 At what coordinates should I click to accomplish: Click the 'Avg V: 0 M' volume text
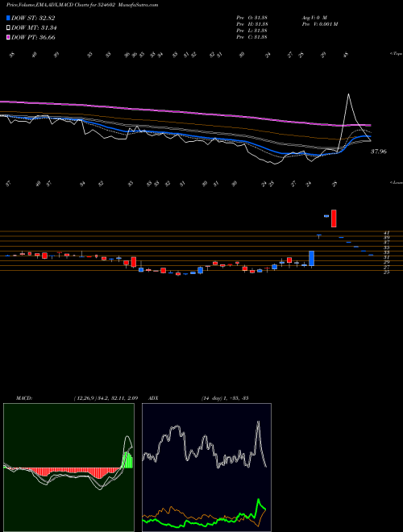[x=314, y=17]
